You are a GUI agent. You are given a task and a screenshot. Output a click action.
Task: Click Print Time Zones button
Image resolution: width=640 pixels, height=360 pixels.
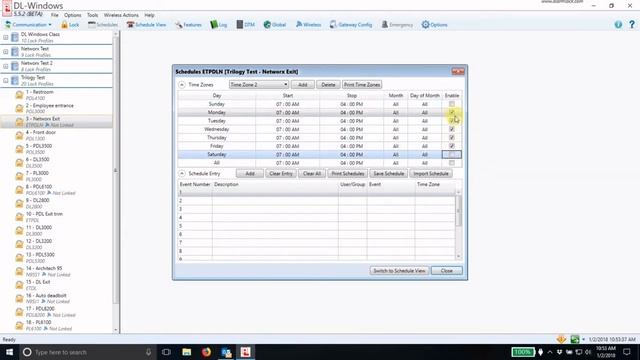point(362,84)
